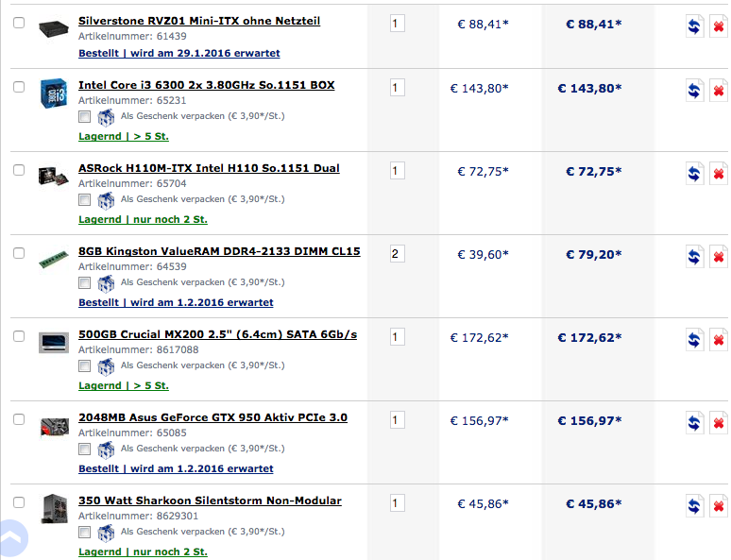731x560 pixels.
Task: Click refresh arrows for Asus GeForce GTX 950
Action: pyautogui.click(x=694, y=422)
